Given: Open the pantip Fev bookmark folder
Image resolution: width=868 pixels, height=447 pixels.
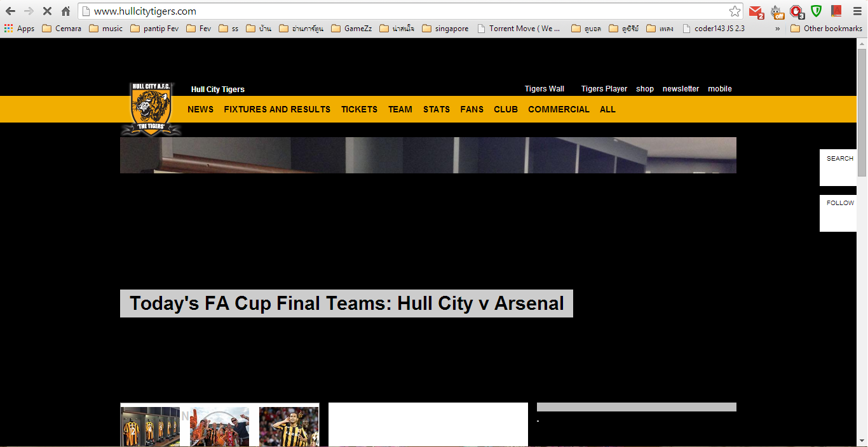Looking at the screenshot, I should pos(154,29).
